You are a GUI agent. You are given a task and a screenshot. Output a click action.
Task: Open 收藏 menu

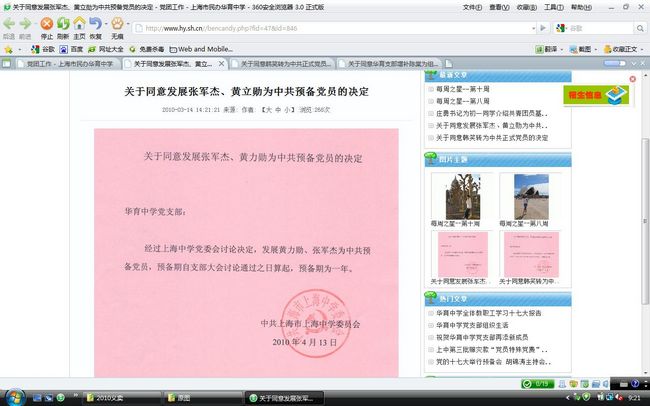pyautogui.click(x=526, y=7)
